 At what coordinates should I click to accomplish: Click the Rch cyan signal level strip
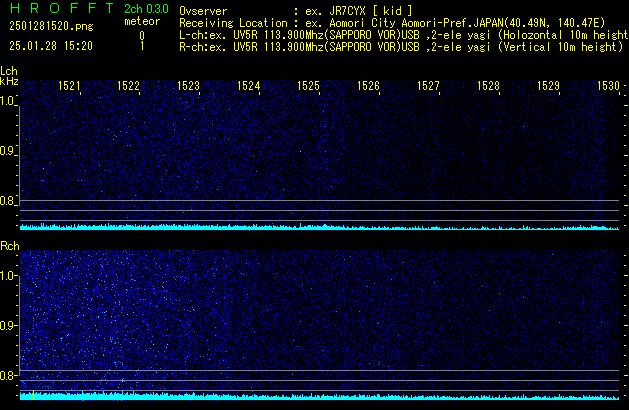coord(319,397)
